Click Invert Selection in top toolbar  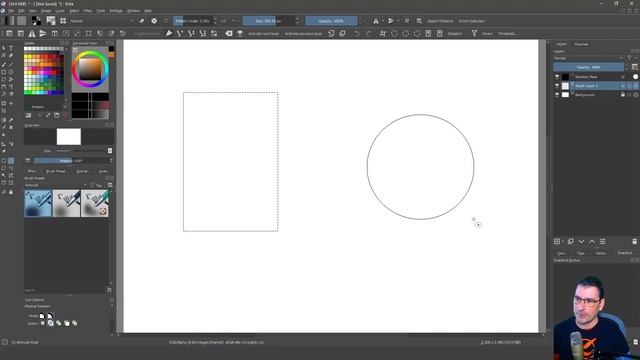471,21
